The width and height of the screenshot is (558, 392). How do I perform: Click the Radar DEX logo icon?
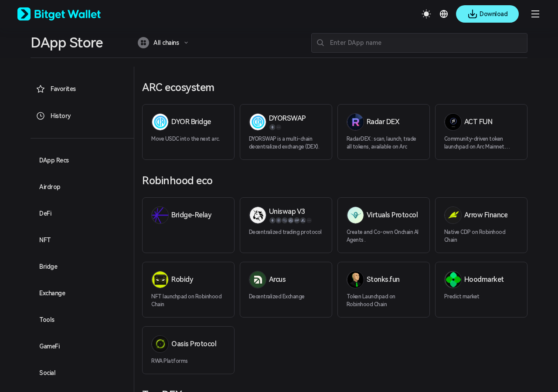(x=355, y=122)
